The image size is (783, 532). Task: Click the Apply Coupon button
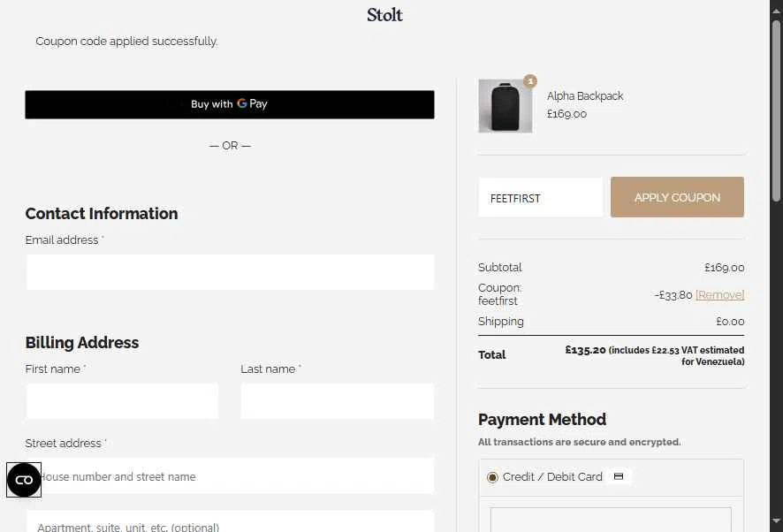click(677, 197)
